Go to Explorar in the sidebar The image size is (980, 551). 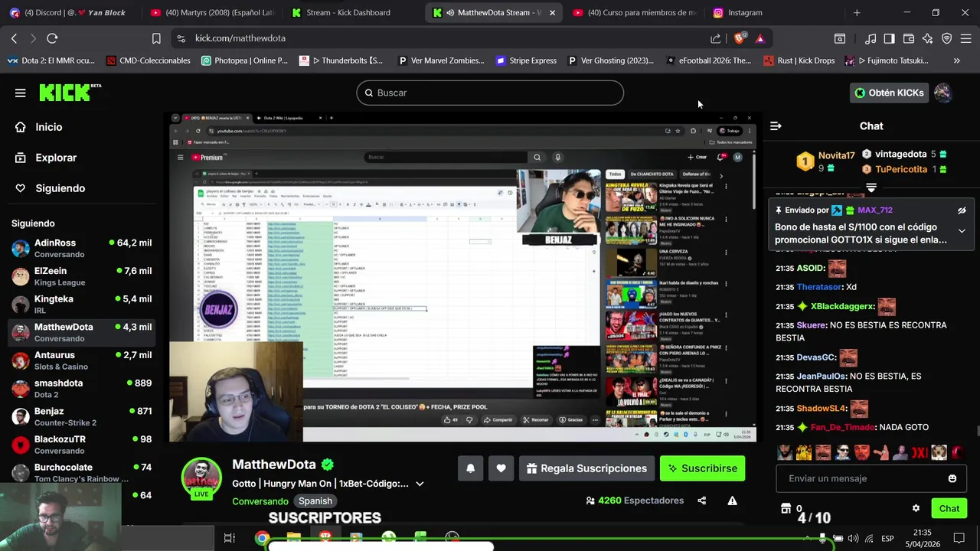(46, 158)
